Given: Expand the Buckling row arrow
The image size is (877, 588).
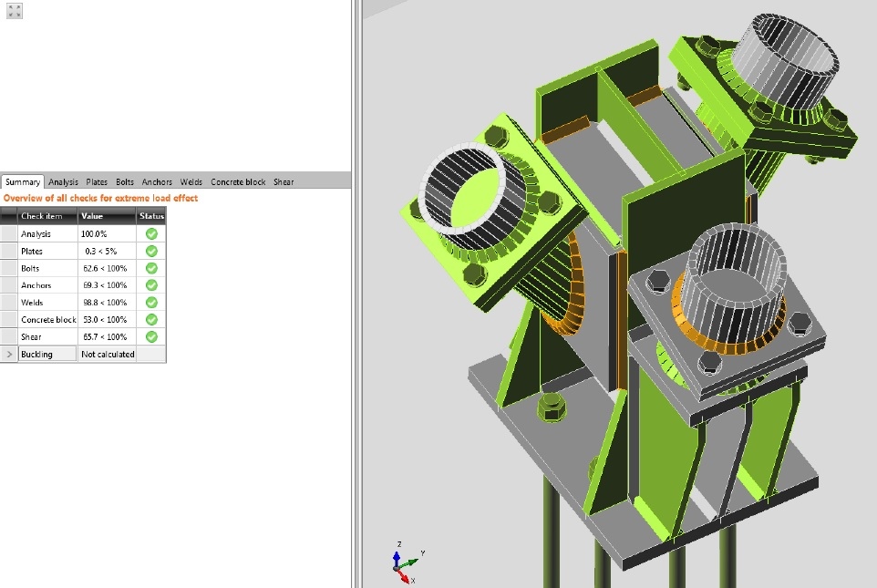Looking at the screenshot, I should click(x=9, y=354).
